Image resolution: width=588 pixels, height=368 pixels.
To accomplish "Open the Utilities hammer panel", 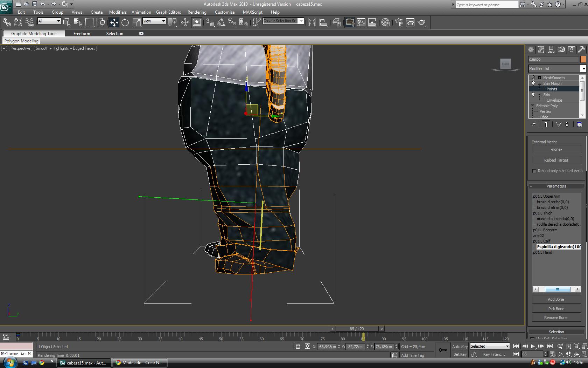I will click(582, 49).
